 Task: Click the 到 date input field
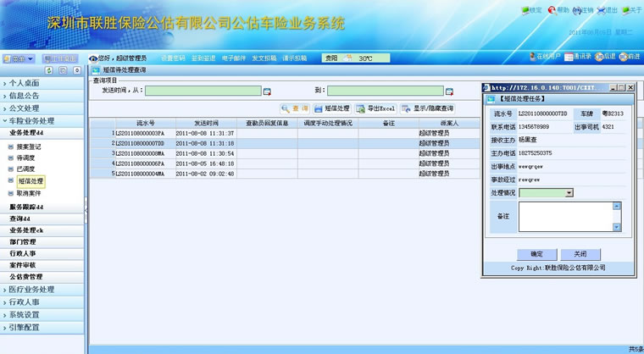coord(386,91)
